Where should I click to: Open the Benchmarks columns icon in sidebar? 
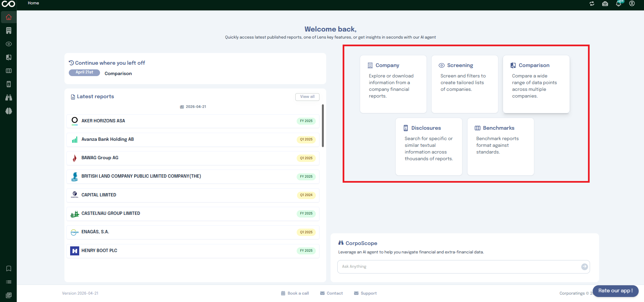coord(9,71)
